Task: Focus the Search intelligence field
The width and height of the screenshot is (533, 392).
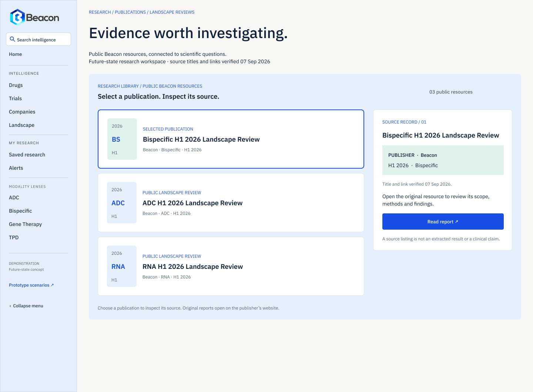Action: coord(38,39)
